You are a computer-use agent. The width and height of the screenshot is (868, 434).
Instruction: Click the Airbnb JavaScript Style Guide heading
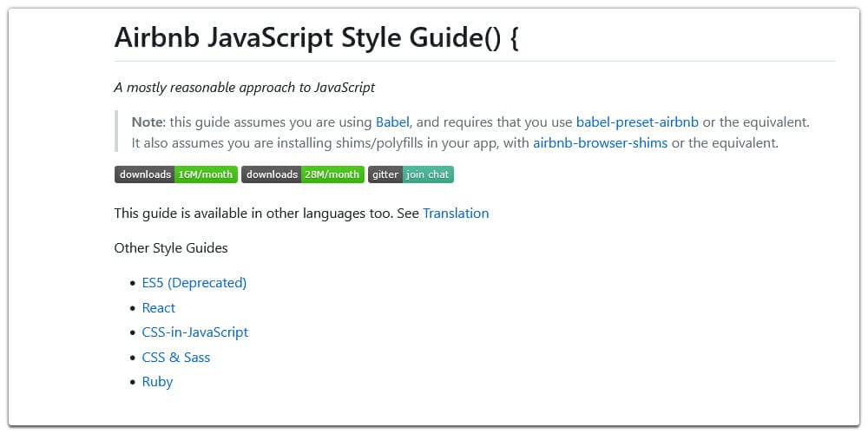[x=316, y=37]
